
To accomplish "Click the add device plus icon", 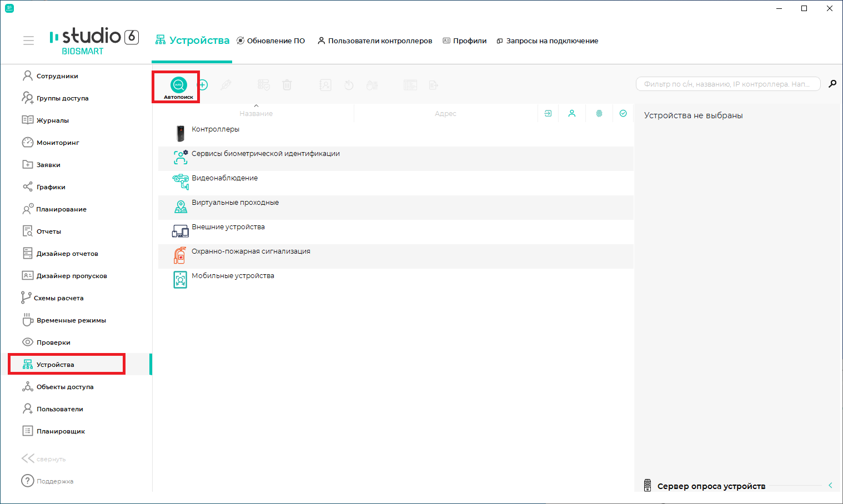I will coord(203,85).
